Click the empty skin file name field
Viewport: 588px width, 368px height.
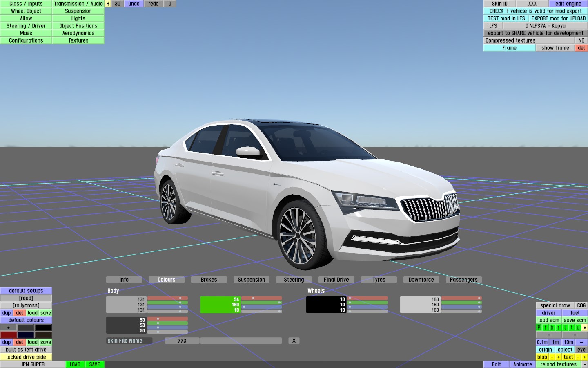[241, 341]
